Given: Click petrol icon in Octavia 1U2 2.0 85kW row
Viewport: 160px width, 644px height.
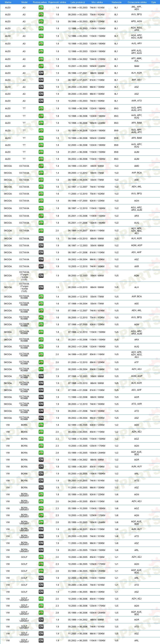Looking at the screenshot, I should point(41,231).
